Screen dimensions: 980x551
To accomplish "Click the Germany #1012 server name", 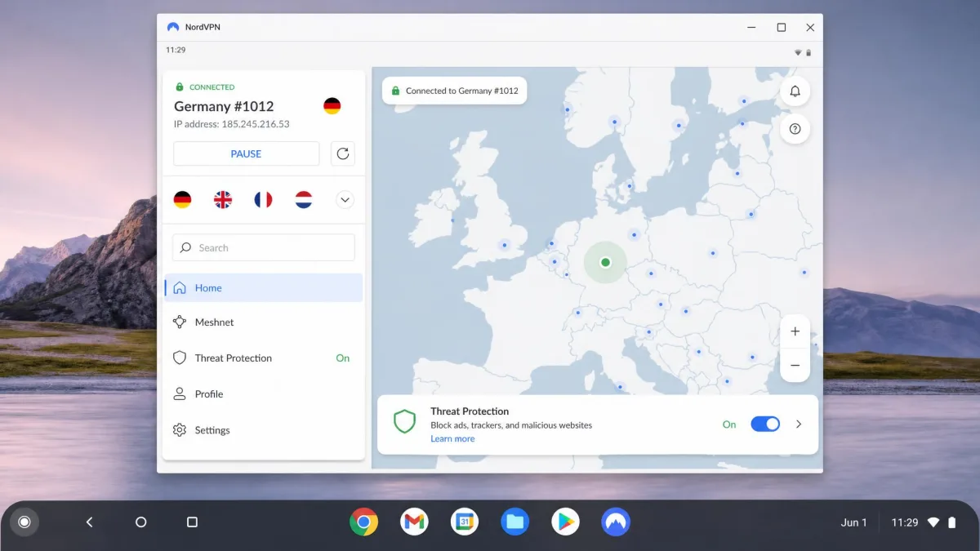I will tap(224, 106).
